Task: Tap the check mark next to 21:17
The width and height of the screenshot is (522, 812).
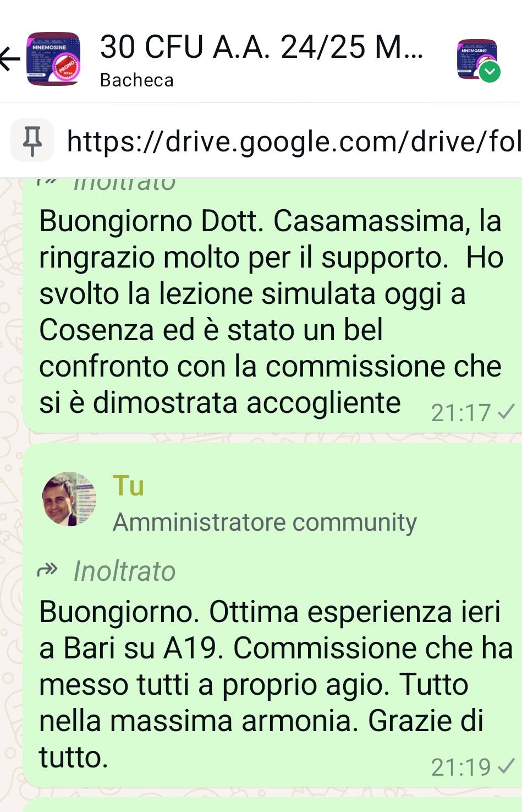Action: point(506,411)
